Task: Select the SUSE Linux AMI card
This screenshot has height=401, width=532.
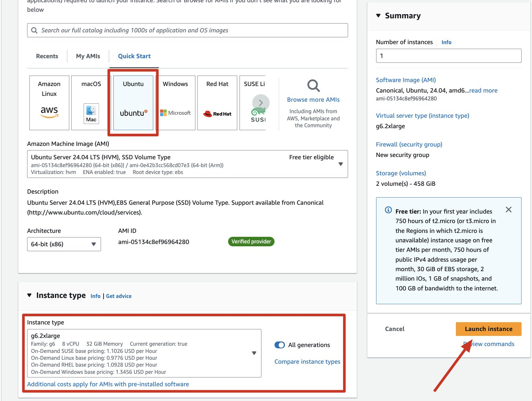Action: [x=253, y=103]
